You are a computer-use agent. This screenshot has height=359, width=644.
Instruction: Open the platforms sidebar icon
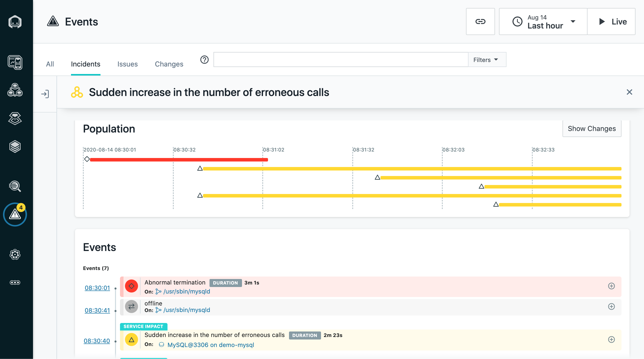(15, 118)
